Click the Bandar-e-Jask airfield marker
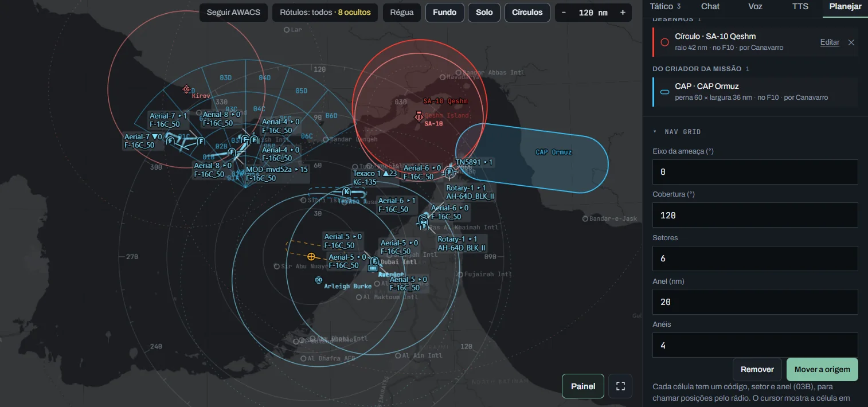 (585, 218)
